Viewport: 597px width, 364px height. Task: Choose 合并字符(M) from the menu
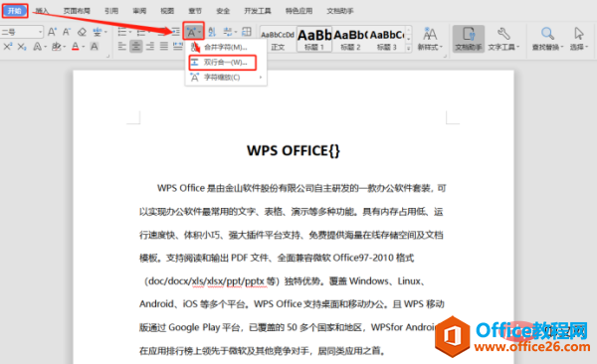pos(226,47)
